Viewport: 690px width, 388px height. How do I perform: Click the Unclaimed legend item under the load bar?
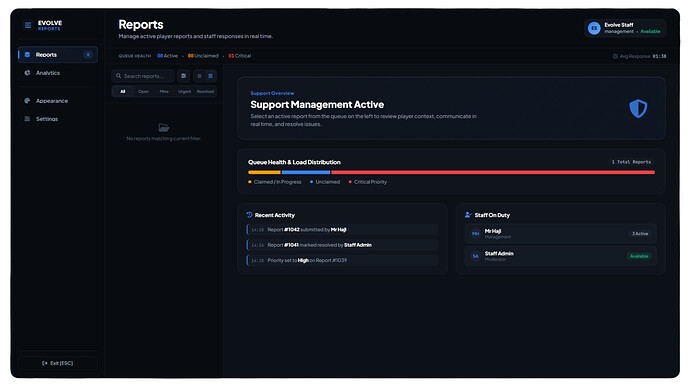[x=325, y=182]
